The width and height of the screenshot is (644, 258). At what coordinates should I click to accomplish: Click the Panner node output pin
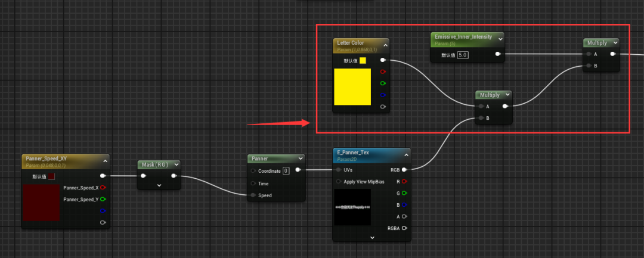298,170
